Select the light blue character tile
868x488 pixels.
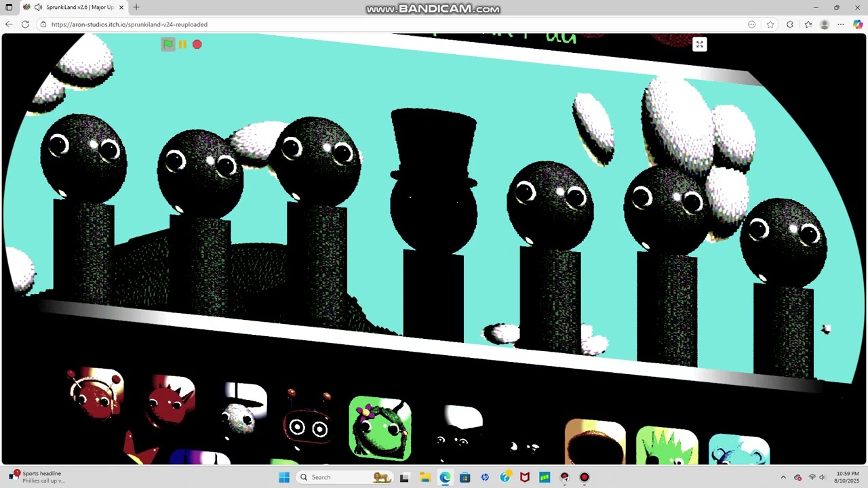(739, 450)
